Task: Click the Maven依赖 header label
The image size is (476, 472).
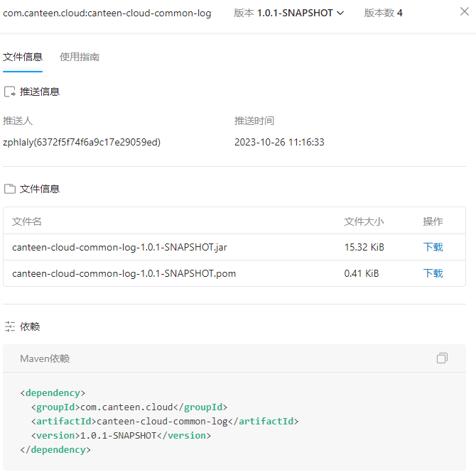Action: click(45, 358)
